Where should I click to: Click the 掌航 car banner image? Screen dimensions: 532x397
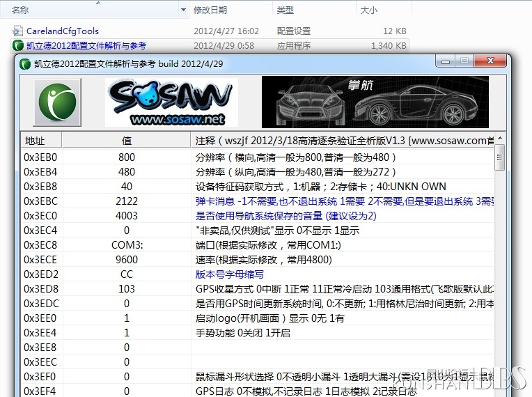point(375,102)
